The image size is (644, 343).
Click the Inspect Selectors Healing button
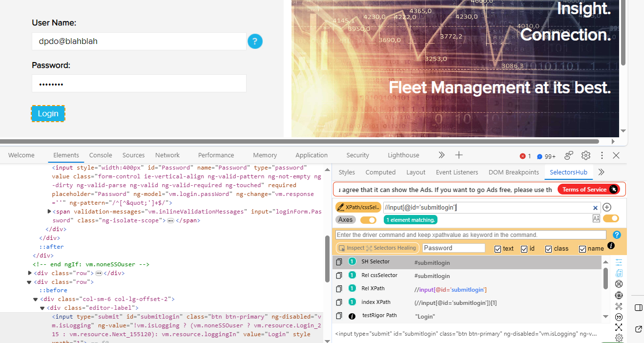point(377,248)
